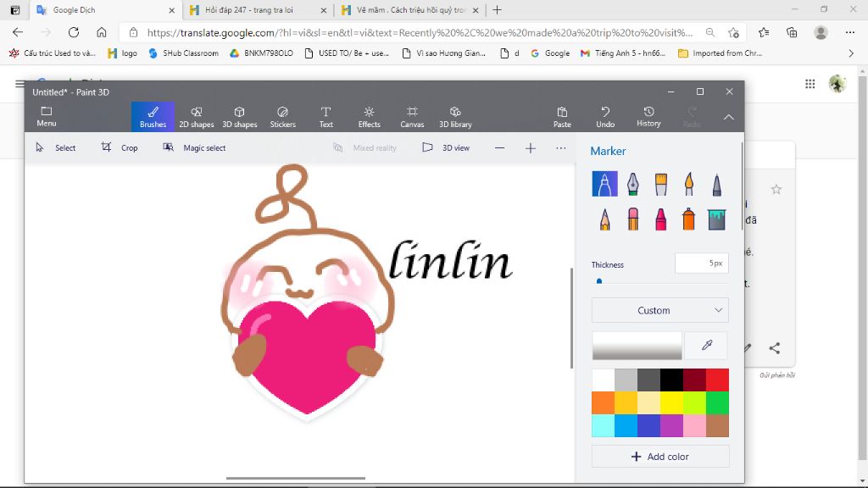Select the Fill bucket tool
The image size is (868, 488).
pyautogui.click(x=716, y=219)
